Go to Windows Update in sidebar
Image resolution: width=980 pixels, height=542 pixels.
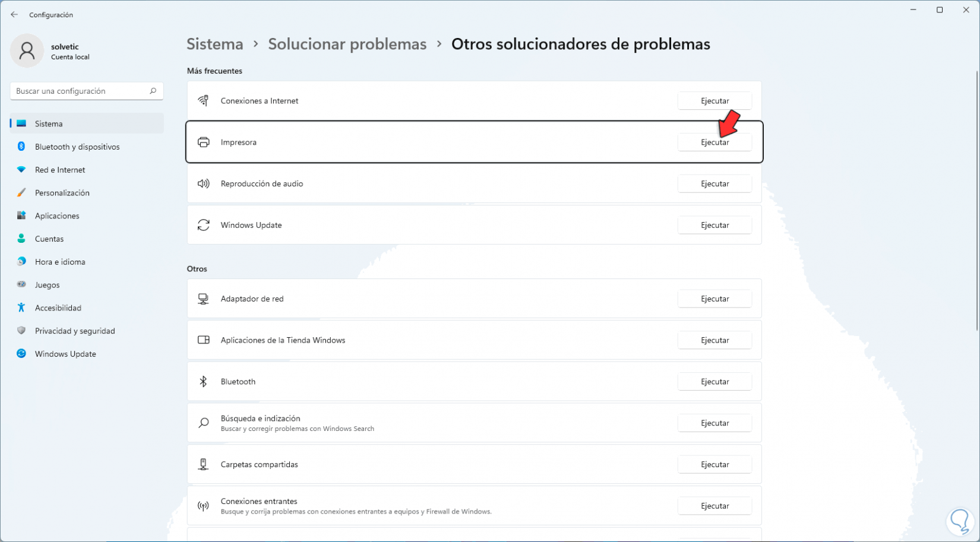pyautogui.click(x=65, y=354)
